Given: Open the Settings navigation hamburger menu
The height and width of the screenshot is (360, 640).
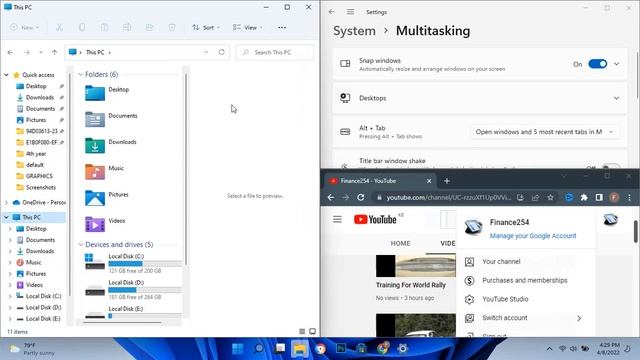Looking at the screenshot, I should coord(350,12).
